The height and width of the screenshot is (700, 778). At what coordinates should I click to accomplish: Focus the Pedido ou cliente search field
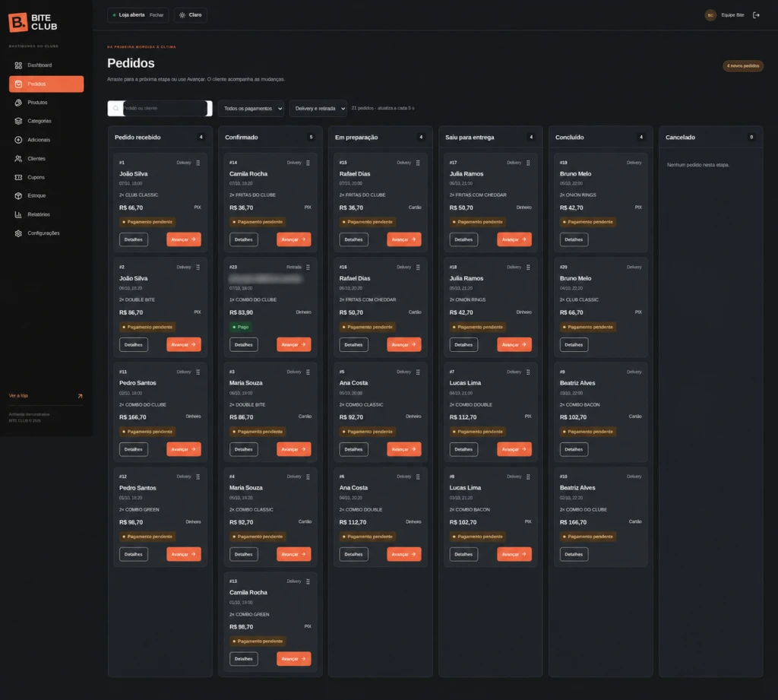pyautogui.click(x=160, y=108)
